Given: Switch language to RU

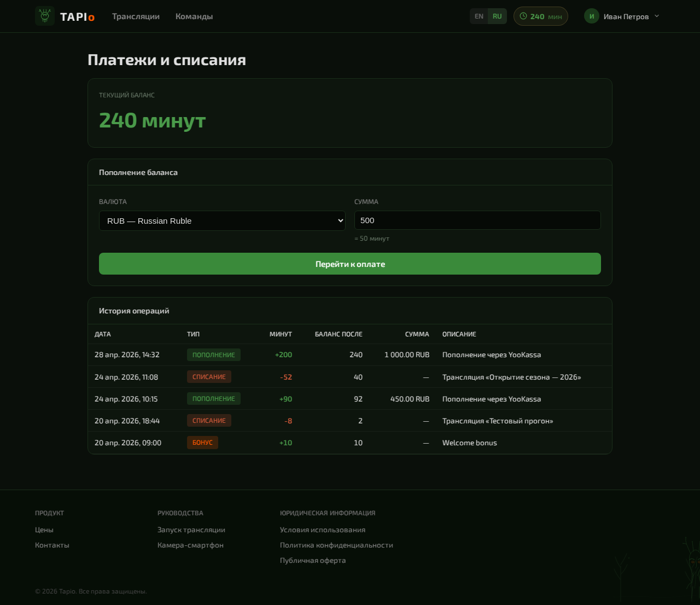Looking at the screenshot, I should (x=497, y=16).
